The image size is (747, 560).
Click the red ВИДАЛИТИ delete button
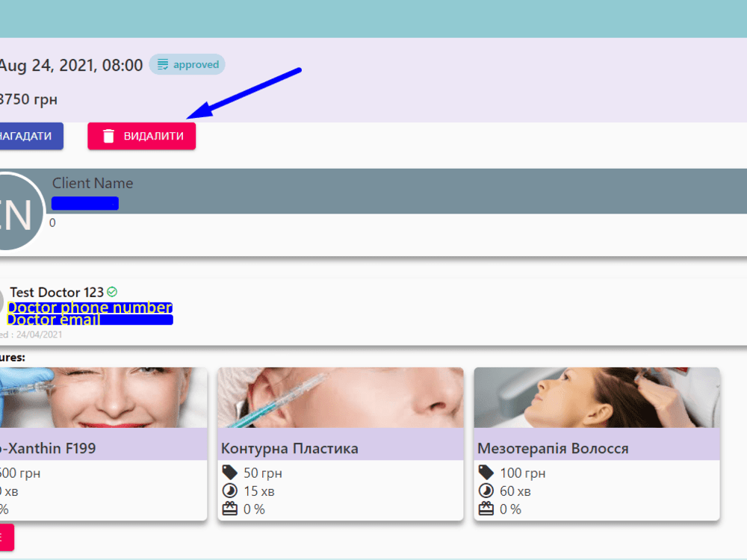click(141, 136)
